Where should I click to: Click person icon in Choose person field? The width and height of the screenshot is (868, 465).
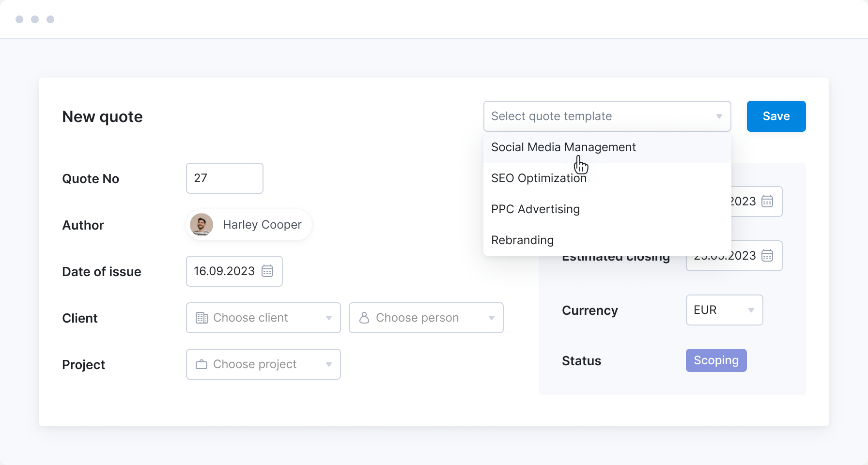point(364,318)
